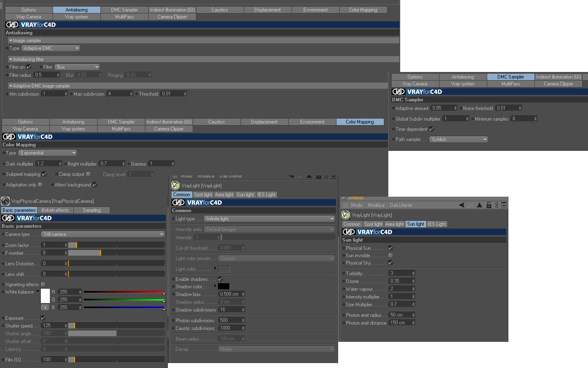Click the back arrow in the Attributi toolbar
This screenshot has width=588, height=368.
point(461,205)
